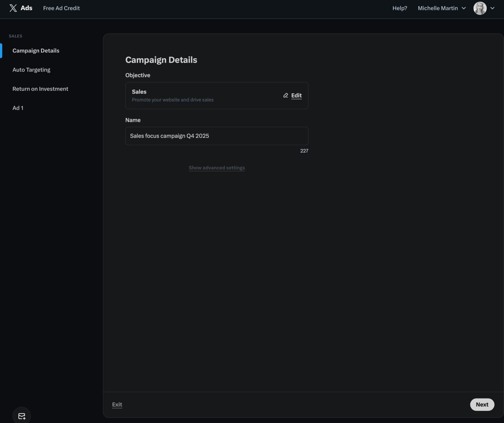Expand the chevron next to the avatar
Image resolution: width=504 pixels, height=423 pixels.
click(493, 8)
